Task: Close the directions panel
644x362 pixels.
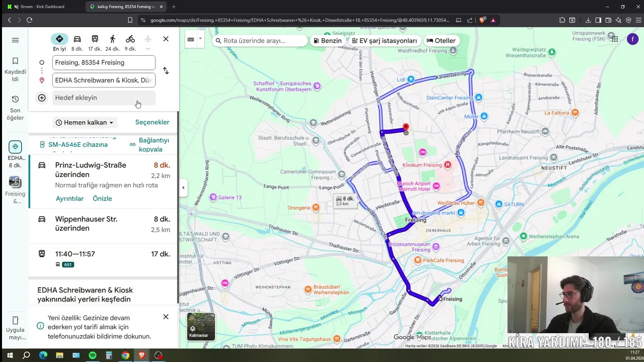Action: pos(166,39)
